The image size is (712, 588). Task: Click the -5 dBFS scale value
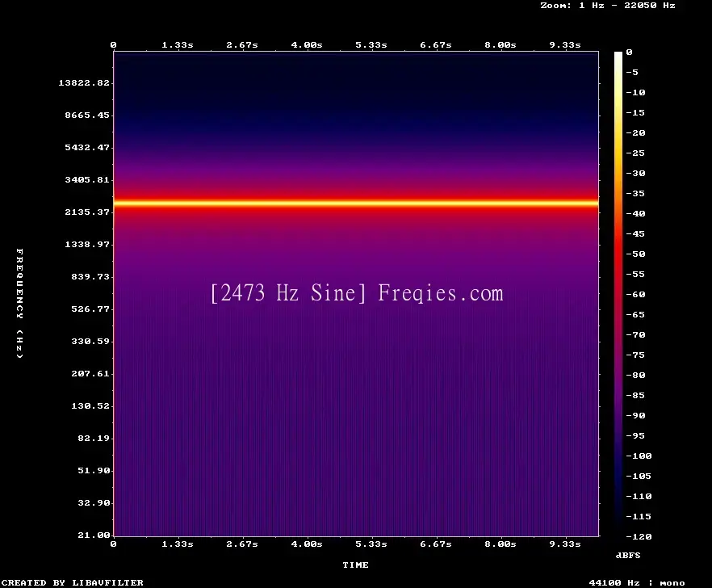pyautogui.click(x=632, y=72)
